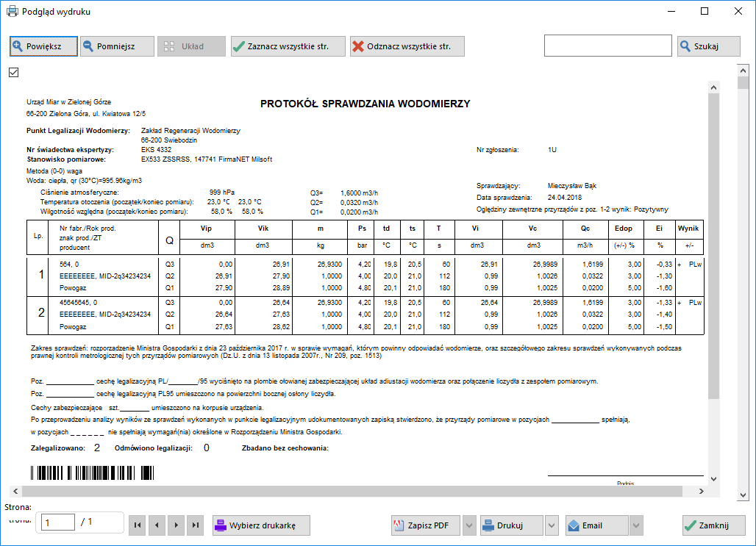Viewport: 756px width, 546px height.
Task: Go to the next page
Action: pyautogui.click(x=176, y=525)
